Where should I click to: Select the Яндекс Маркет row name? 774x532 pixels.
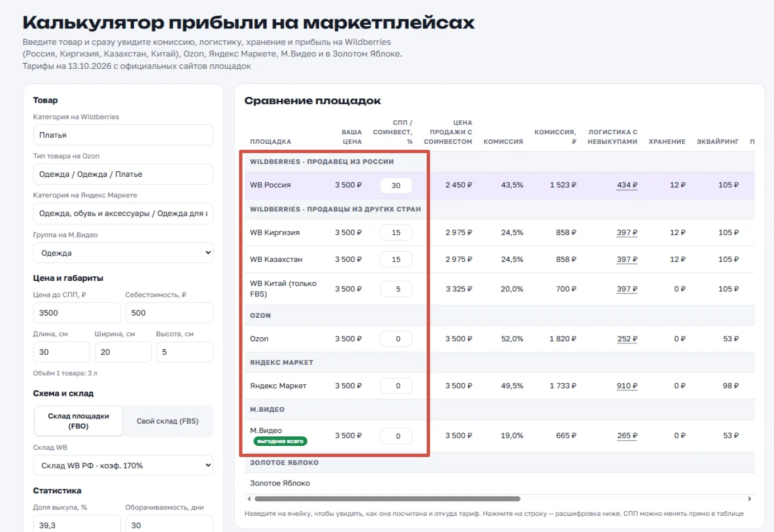(278, 385)
